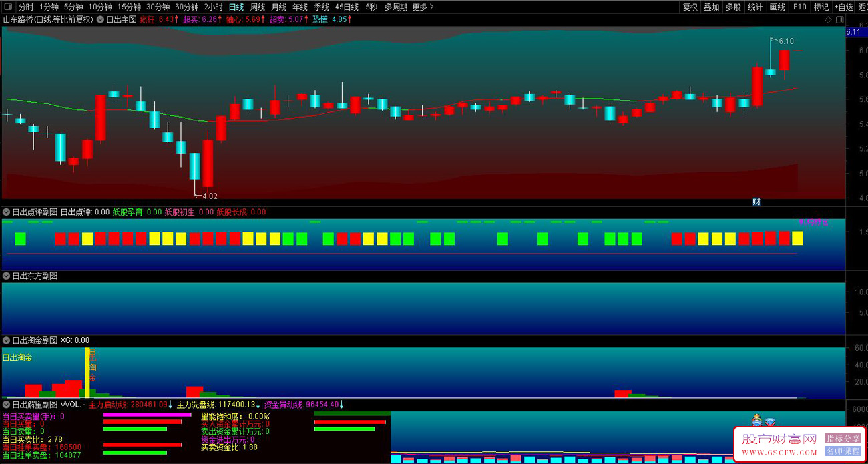Screen dimensions: 868x464
Task: Select the 5分钟 period
Action: coord(73,7)
